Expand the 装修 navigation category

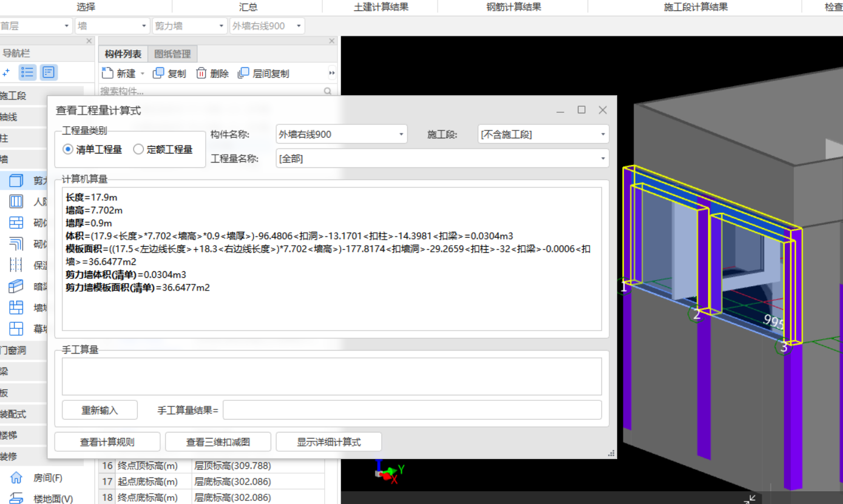tap(24, 456)
